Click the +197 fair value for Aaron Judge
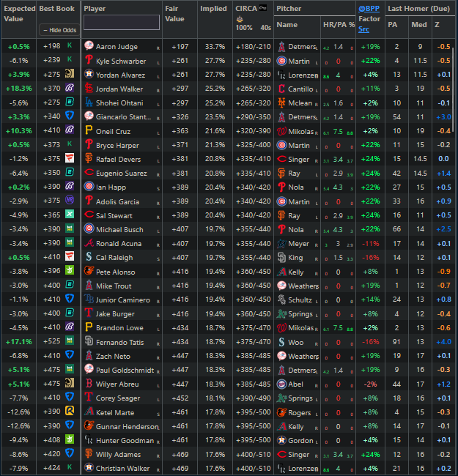This screenshot has width=458, height=476. (x=180, y=47)
